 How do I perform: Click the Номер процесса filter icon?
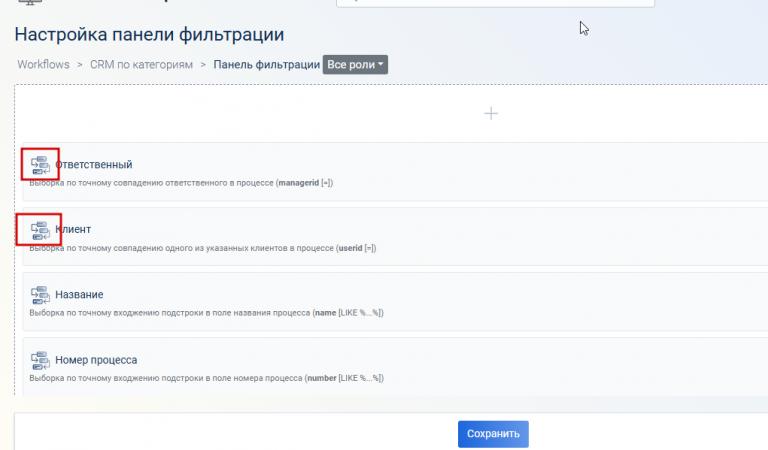click(40, 360)
